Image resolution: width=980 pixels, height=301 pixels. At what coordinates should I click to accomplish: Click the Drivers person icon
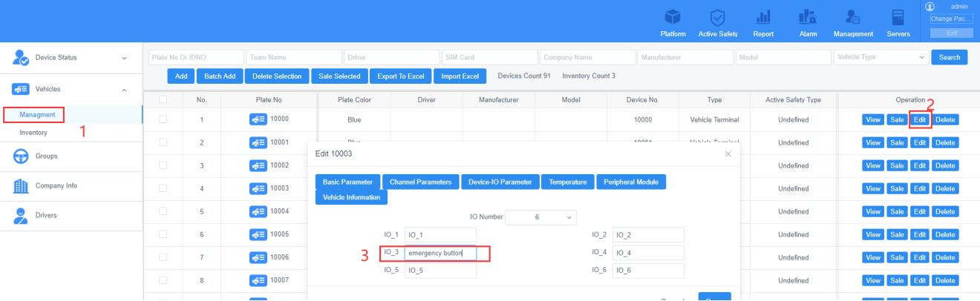pos(21,216)
